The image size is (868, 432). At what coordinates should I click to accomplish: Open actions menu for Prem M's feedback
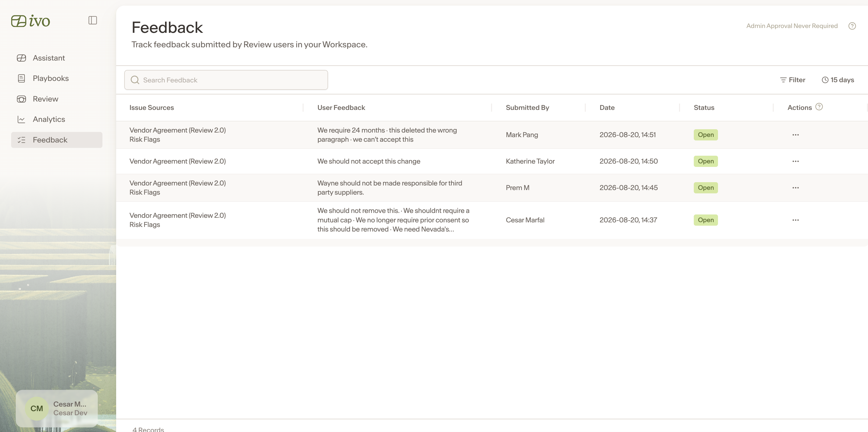(796, 188)
